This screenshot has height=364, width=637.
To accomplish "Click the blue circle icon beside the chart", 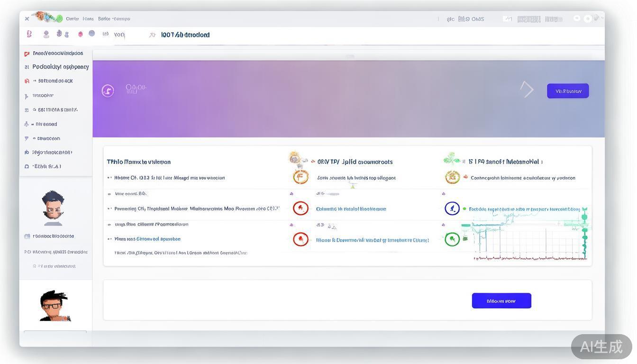I will pyautogui.click(x=452, y=208).
